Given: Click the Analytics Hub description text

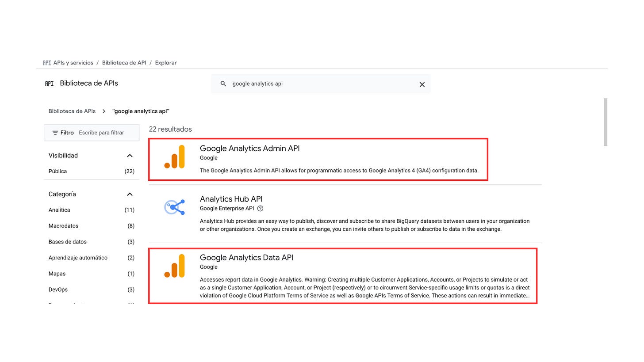Looking at the screenshot, I should point(365,225).
